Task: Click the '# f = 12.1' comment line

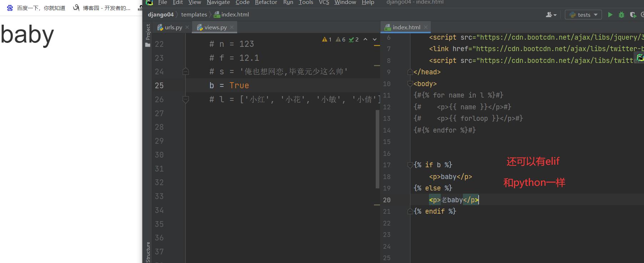Action: (x=234, y=58)
